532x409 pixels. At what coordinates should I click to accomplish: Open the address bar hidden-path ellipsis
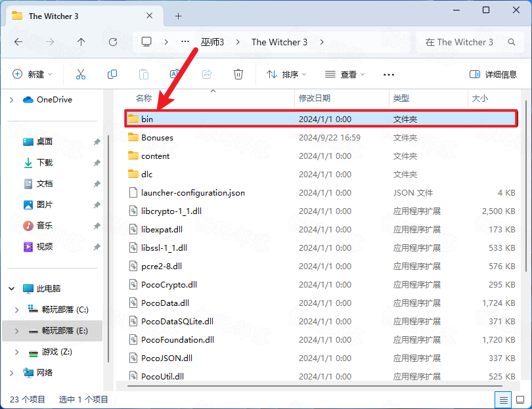pos(185,42)
